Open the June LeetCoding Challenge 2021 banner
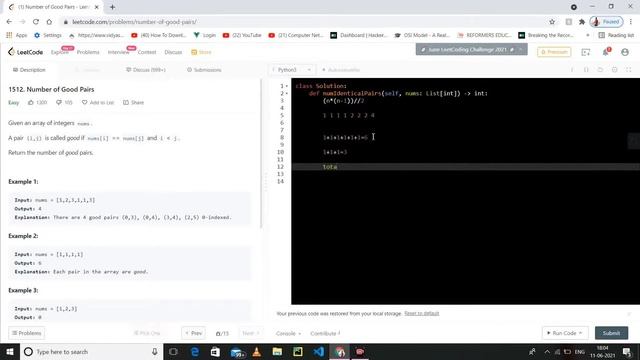 (471, 49)
